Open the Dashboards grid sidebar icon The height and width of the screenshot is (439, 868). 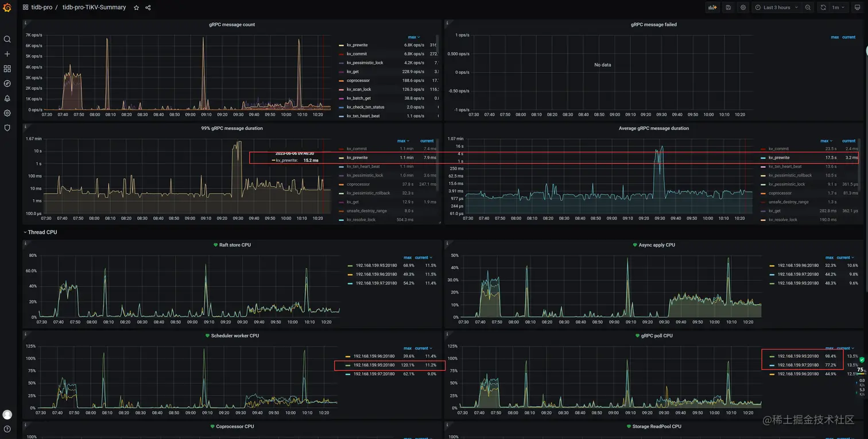(7, 69)
